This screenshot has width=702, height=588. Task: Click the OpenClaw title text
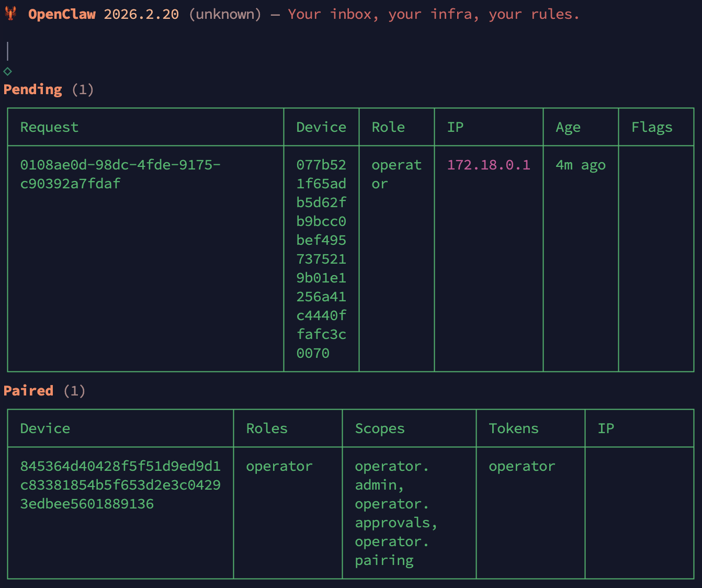coord(62,14)
